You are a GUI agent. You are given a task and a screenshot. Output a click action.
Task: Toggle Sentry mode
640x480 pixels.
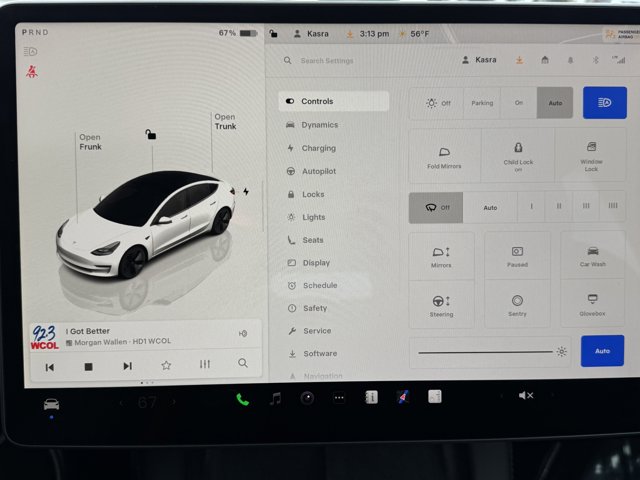517,304
